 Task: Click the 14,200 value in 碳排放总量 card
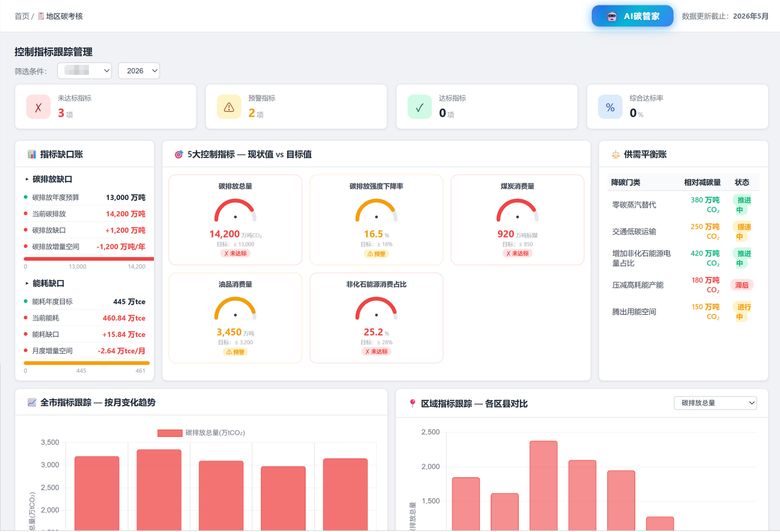coord(224,234)
